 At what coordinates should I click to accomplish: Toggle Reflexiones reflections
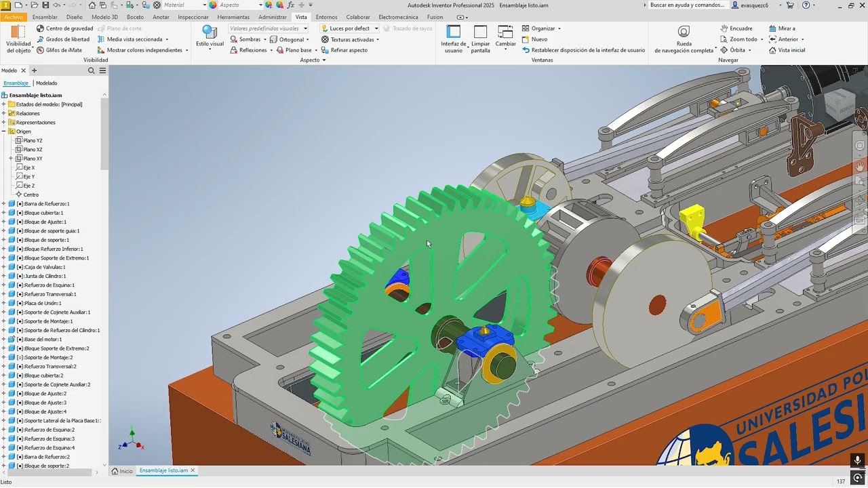[x=248, y=50]
